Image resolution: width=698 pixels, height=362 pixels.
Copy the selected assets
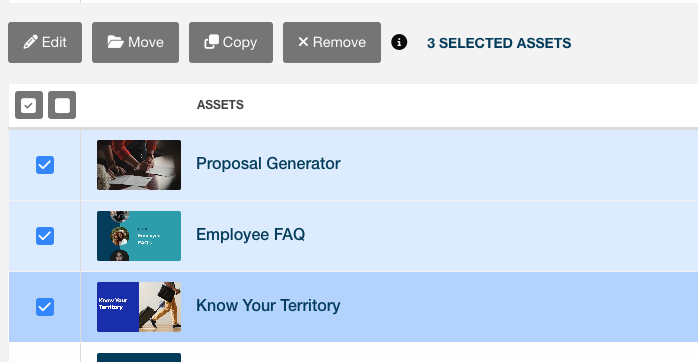pos(231,42)
